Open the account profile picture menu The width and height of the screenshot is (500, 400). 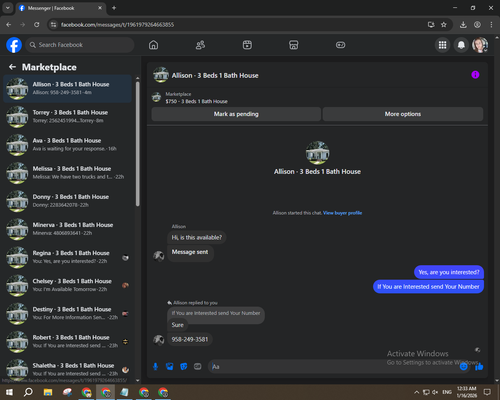click(480, 45)
